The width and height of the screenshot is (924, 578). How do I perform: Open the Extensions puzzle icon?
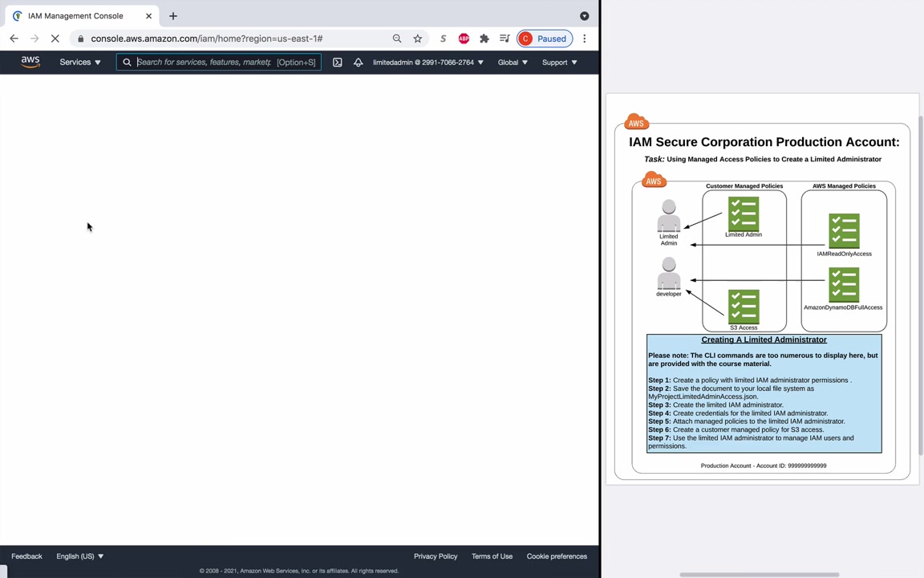click(x=484, y=39)
